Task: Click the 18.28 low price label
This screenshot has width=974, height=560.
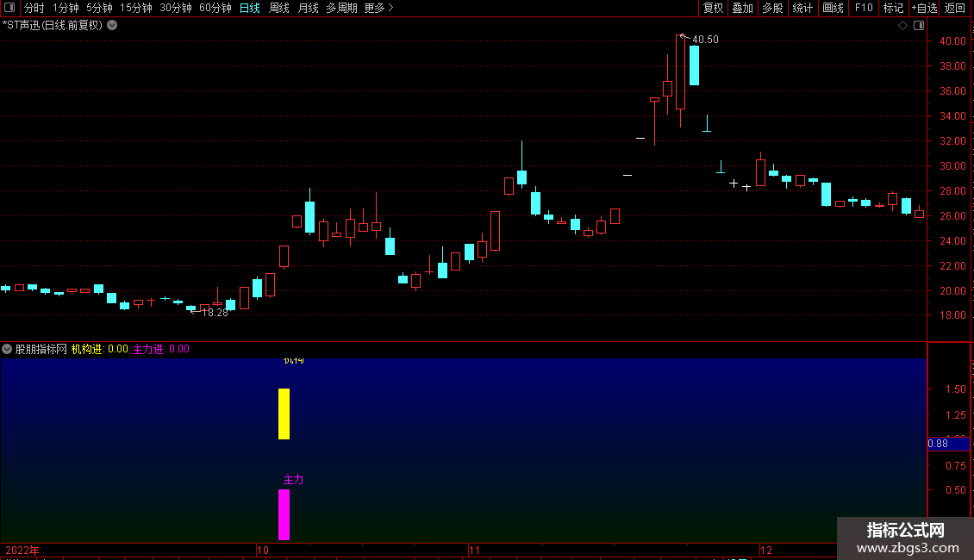Action: [215, 312]
